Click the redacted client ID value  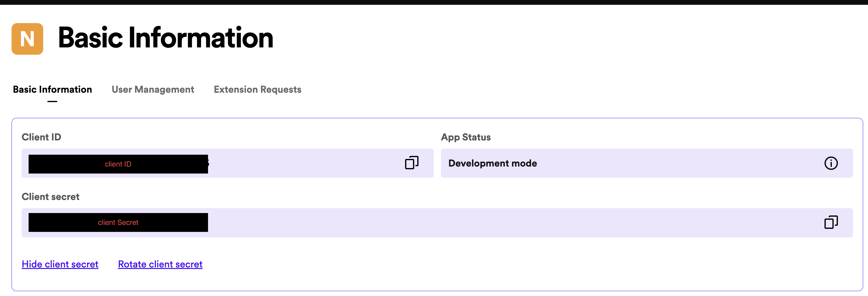(x=118, y=164)
